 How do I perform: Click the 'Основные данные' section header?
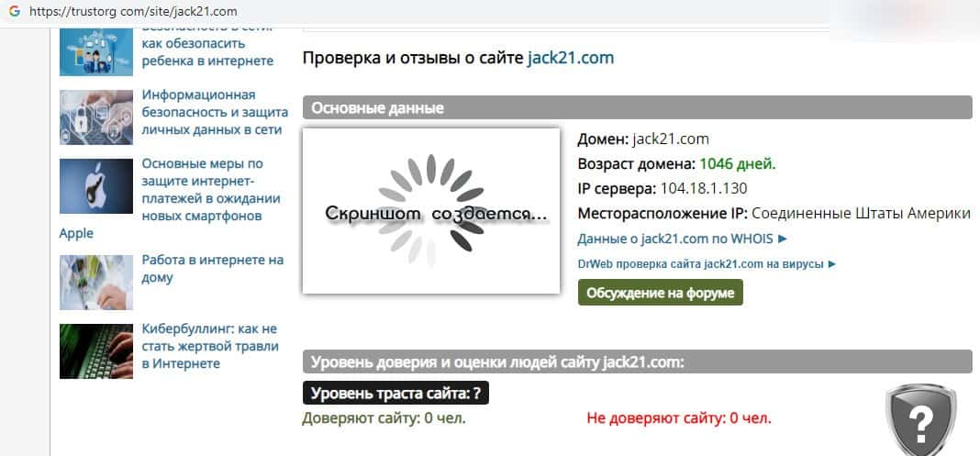(638, 107)
